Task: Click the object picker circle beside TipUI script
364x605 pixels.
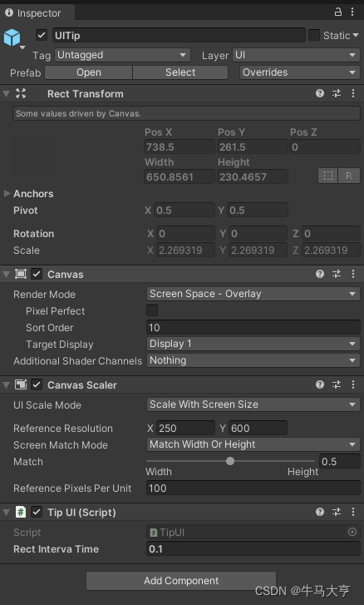Action: coord(352,532)
